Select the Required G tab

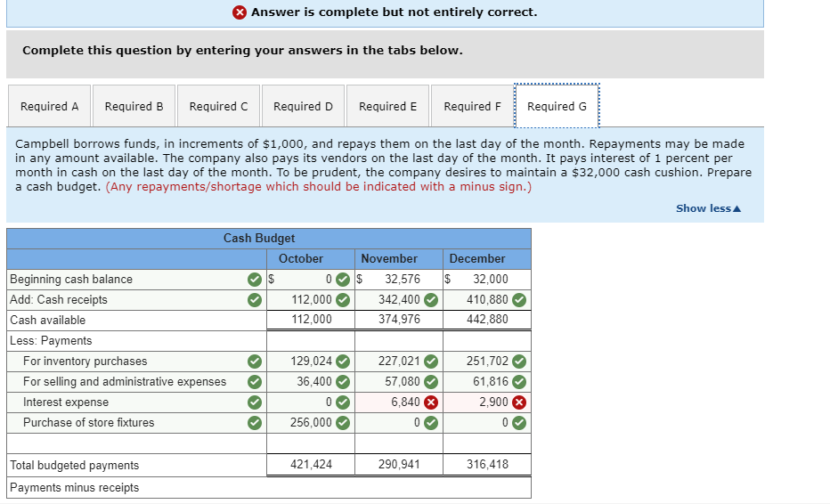tap(557, 106)
